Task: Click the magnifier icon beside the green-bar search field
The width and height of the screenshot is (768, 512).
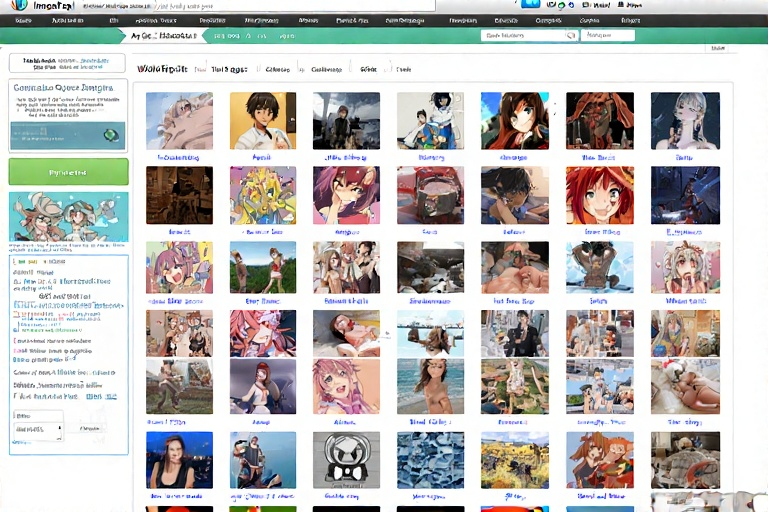Action: [x=571, y=35]
